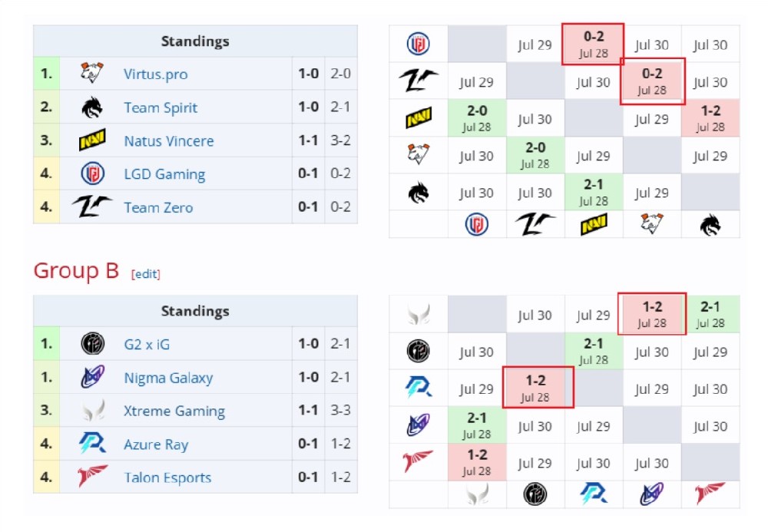Select Xtreme Gaming vs Talon 2-1 green cell

(x=710, y=314)
